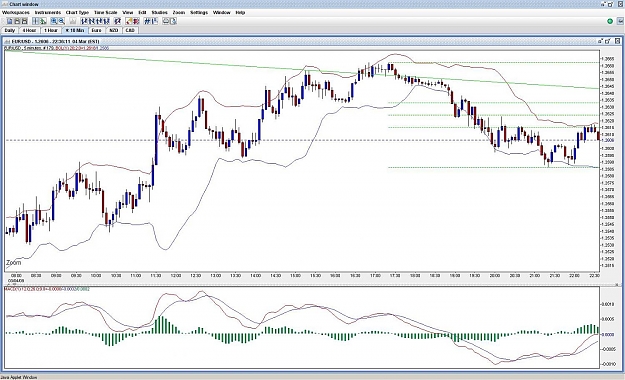Open the Zoom menu
The image size is (625, 380).
[179, 12]
